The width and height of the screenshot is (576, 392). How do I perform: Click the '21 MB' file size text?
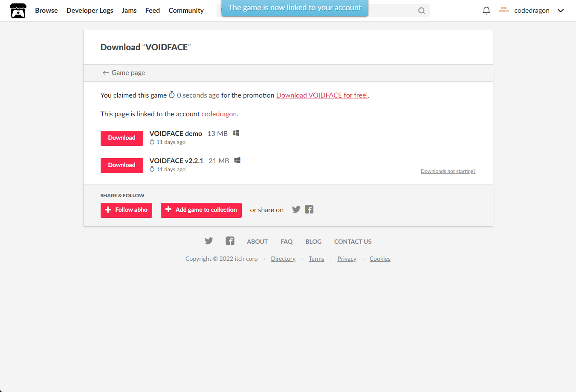click(x=219, y=161)
